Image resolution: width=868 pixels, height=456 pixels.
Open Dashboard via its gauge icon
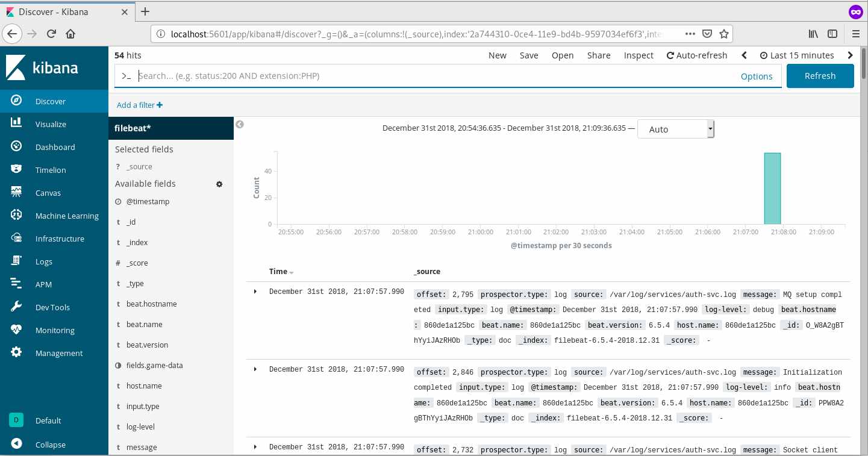(16, 147)
